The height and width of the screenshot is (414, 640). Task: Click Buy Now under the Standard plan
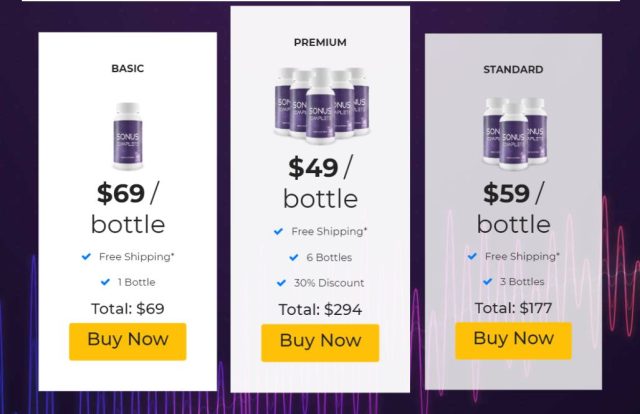pos(513,341)
